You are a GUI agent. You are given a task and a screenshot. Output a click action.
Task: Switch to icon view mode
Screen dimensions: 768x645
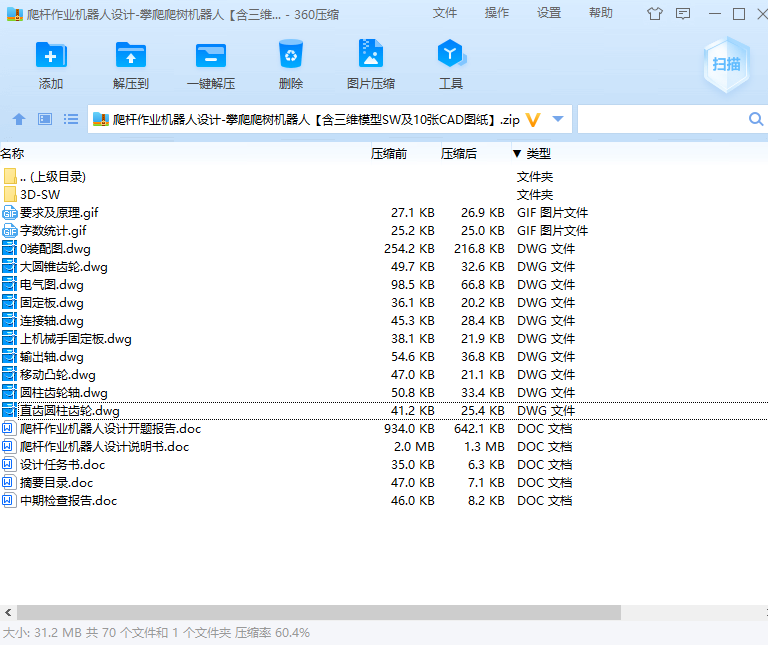[45, 119]
